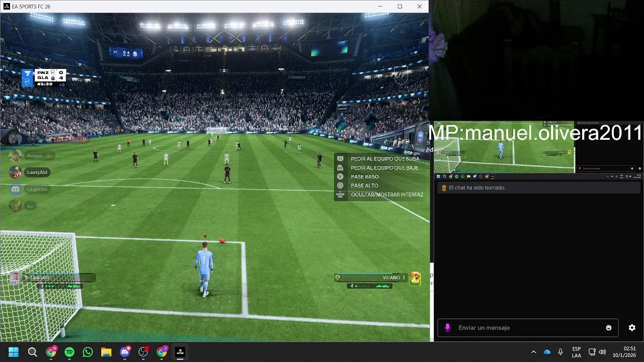Click the circle button icon beside PASE ALTO

[x=340, y=186]
